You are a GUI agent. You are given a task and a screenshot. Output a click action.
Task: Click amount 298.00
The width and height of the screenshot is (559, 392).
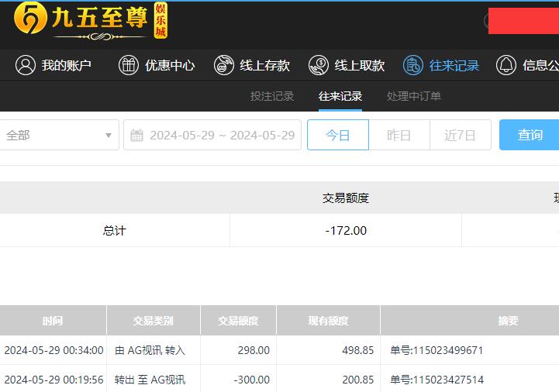254,350
